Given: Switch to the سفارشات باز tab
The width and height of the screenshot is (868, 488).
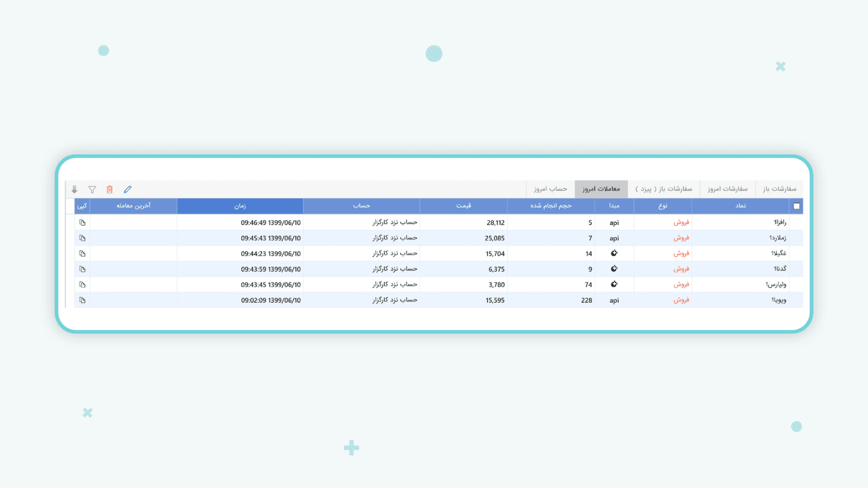Looking at the screenshot, I should click(x=779, y=189).
